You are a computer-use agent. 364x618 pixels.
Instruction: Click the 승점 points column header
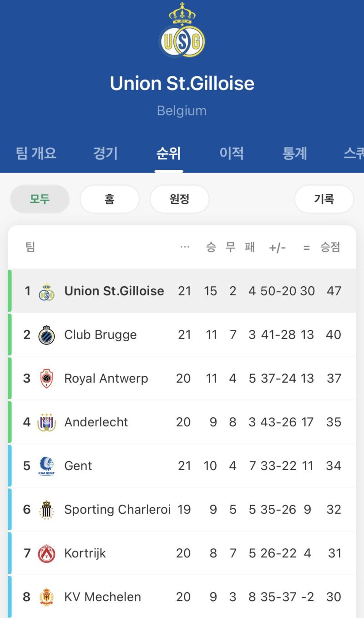coord(330,247)
